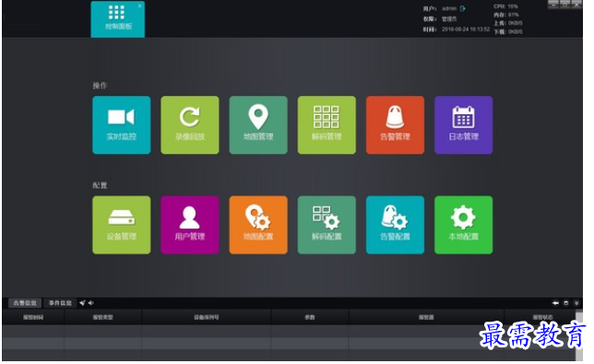
Task: Open the 用户管理 user management tile
Action: tap(190, 225)
